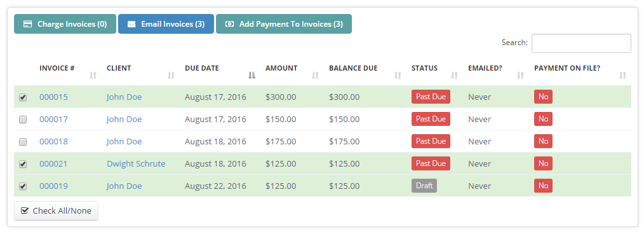Viewport: 644px width, 234px height.
Task: Open John Doe client on invoice 000018 row
Action: point(124,141)
